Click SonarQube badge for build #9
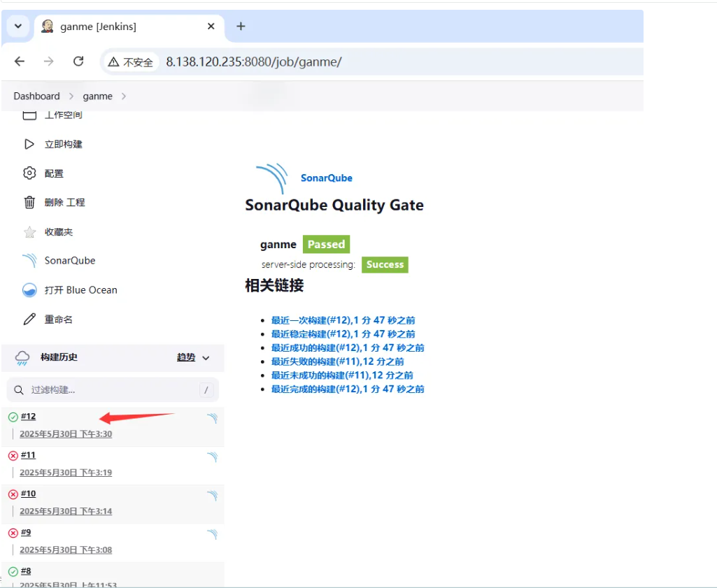Screen dimensions: 717x588 (x=212, y=533)
